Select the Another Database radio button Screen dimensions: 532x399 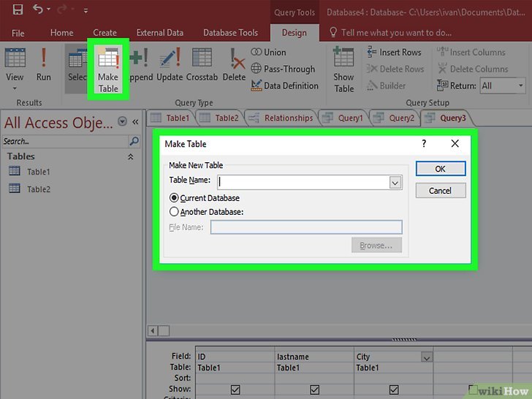pos(174,212)
